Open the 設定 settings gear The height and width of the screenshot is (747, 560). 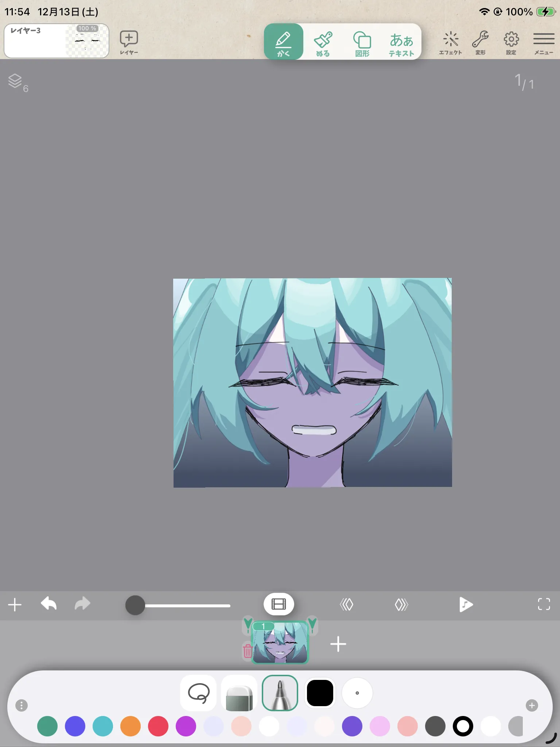coord(511,43)
